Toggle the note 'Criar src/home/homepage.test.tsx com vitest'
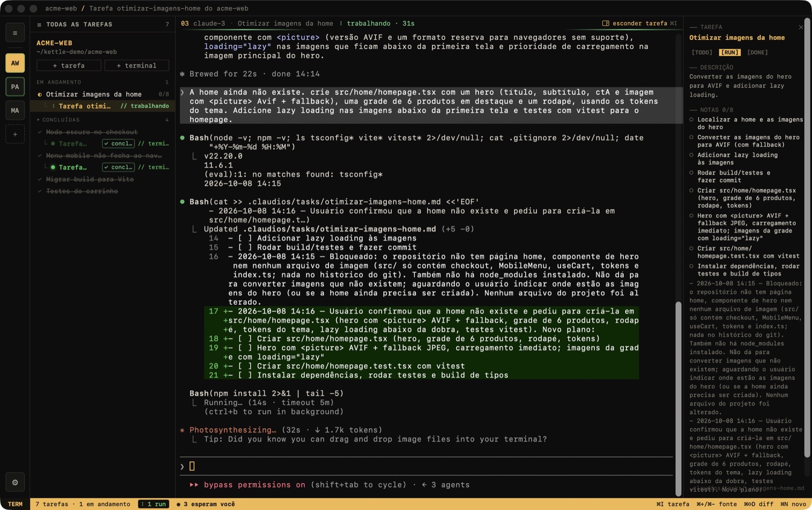This screenshot has width=812, height=510. pos(691,248)
